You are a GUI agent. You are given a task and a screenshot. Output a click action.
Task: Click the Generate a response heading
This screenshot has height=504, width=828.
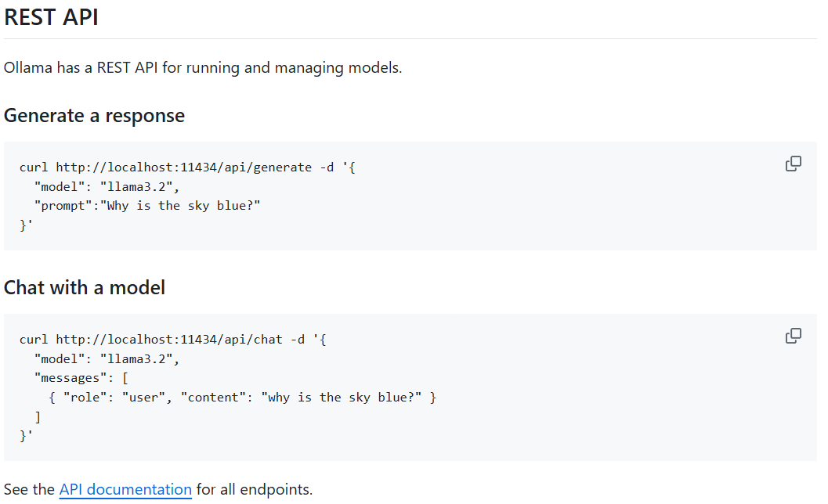coord(94,115)
